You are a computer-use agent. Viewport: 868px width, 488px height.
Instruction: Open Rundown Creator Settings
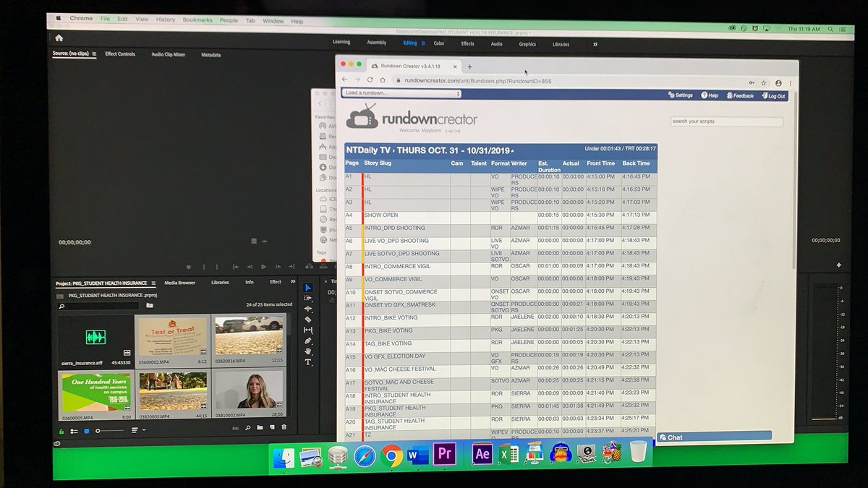point(680,95)
